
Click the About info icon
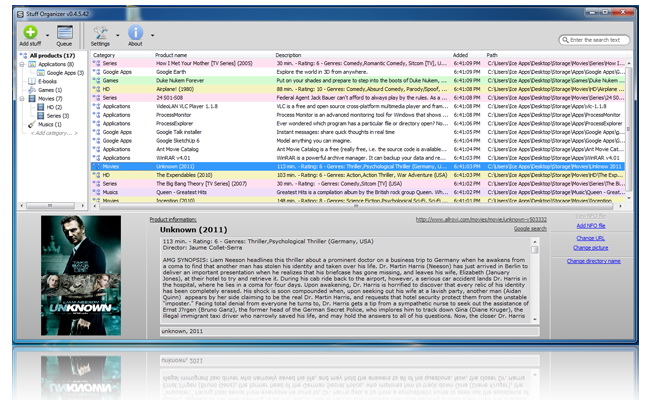click(135, 32)
